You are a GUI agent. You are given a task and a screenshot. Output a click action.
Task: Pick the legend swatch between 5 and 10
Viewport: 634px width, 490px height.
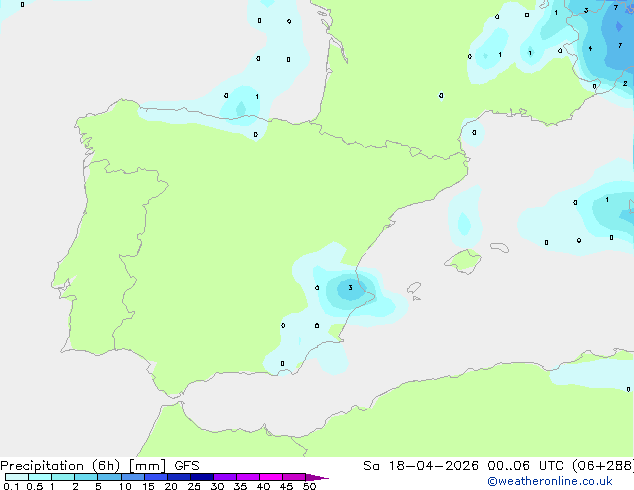[x=110, y=477]
